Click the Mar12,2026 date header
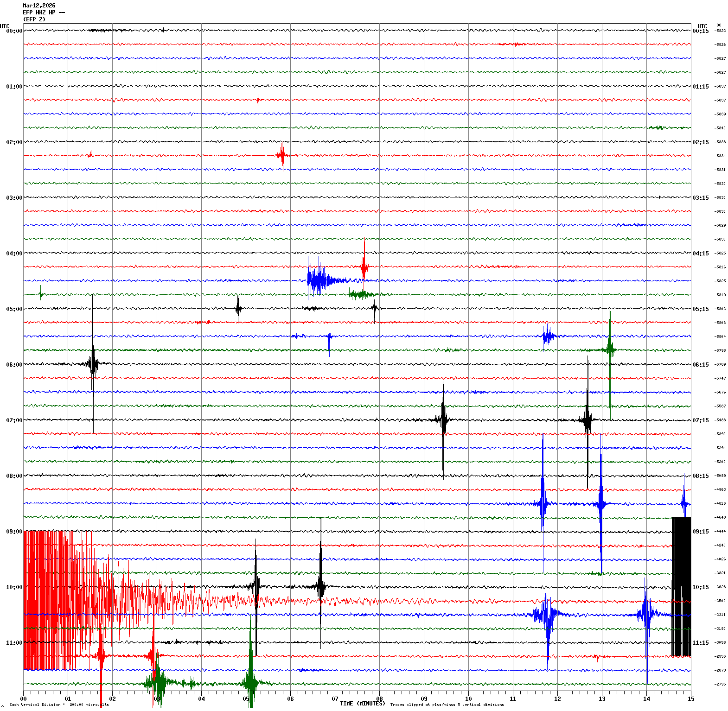 pyautogui.click(x=39, y=6)
